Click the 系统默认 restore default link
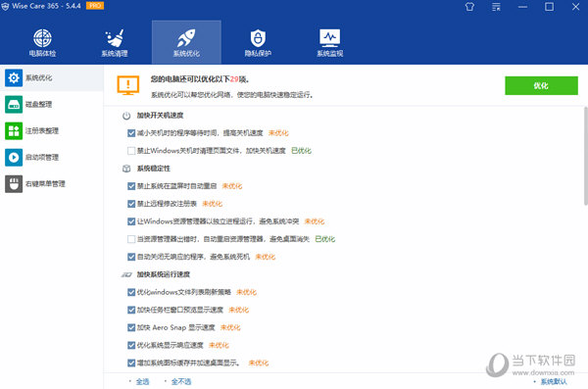Viewport: 588px width, 389px height. 554,381
